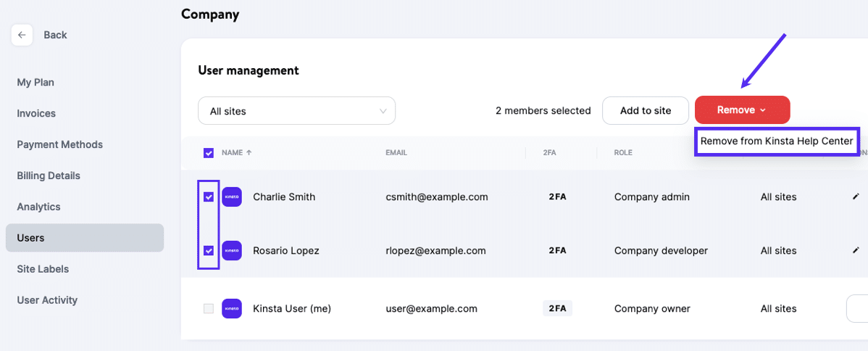
Task: Uncheck the Rosario Lopez checkbox
Action: pyautogui.click(x=209, y=250)
